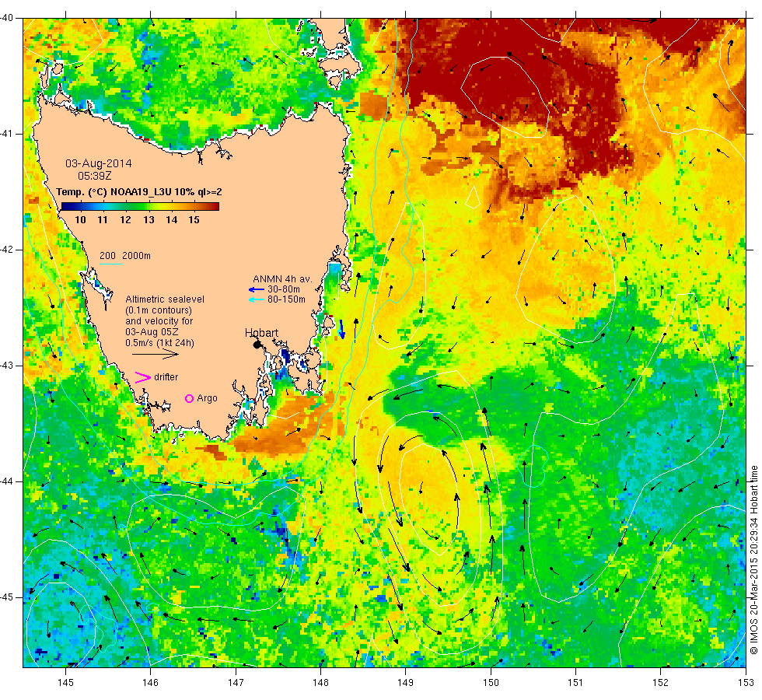762x700 pixels.
Task: Click the date label 03-Aug-2014
Action: point(99,163)
